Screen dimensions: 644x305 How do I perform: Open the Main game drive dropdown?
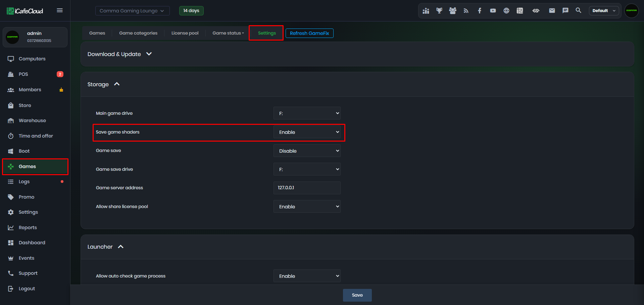click(307, 113)
